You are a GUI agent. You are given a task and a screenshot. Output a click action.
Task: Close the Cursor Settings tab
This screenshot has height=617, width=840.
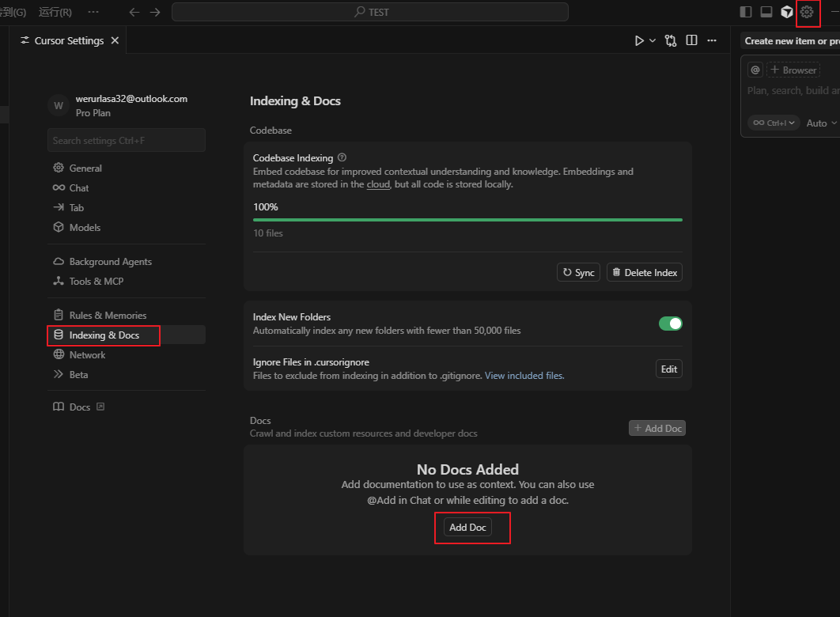point(115,40)
